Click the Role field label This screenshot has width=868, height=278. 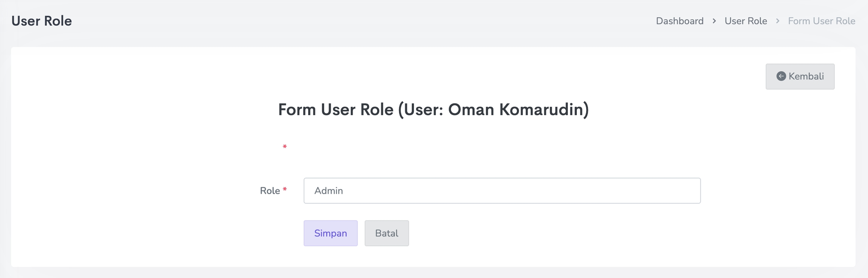270,191
